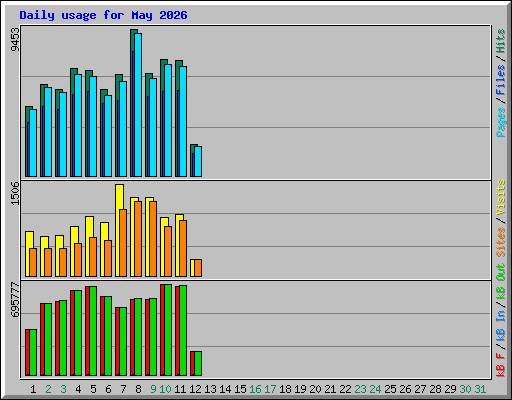The width and height of the screenshot is (512, 400).
Task: Click the cyan Files bar for day 1
Action: (33, 143)
